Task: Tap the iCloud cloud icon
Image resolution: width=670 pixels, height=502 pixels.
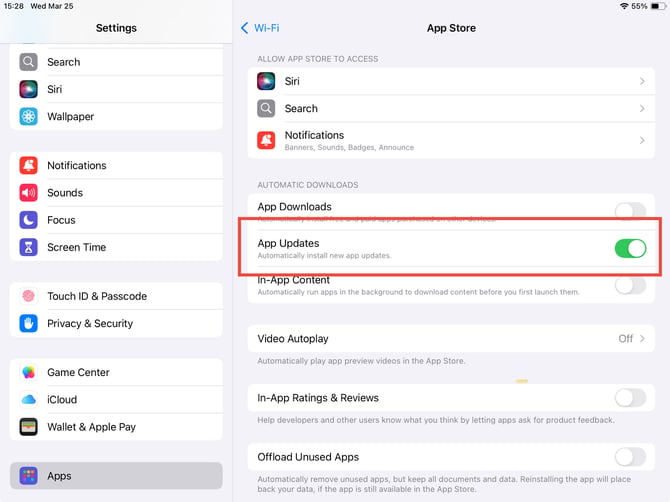Action: pyautogui.click(x=28, y=399)
